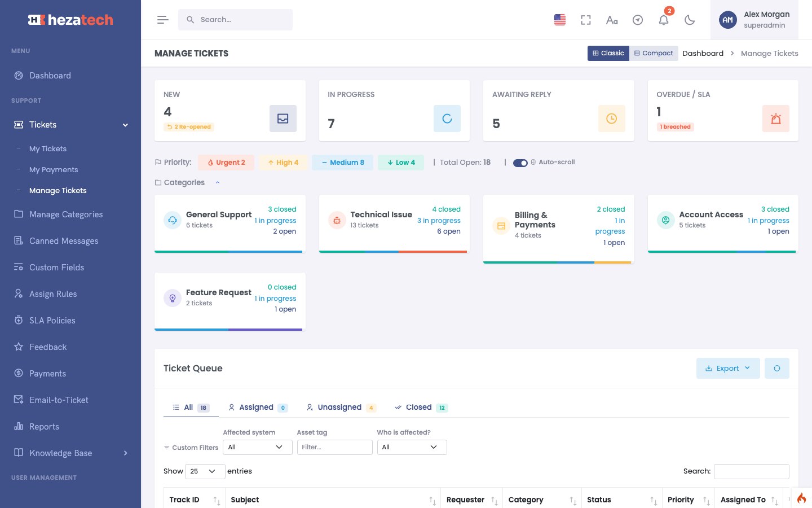Change the Show entries count dropdown
The image size is (812, 508).
click(205, 471)
